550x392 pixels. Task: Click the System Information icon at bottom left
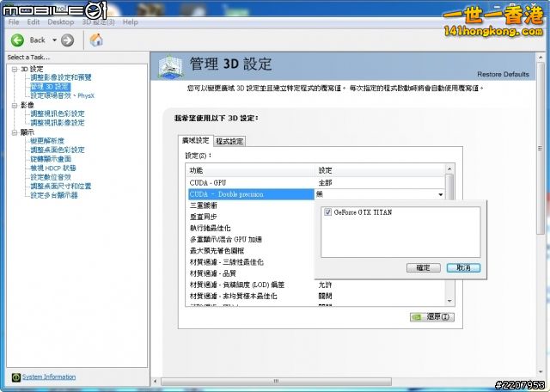tap(15, 377)
